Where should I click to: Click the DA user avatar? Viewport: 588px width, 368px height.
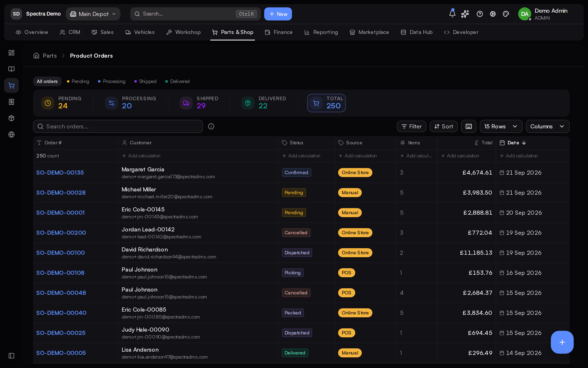tap(524, 14)
